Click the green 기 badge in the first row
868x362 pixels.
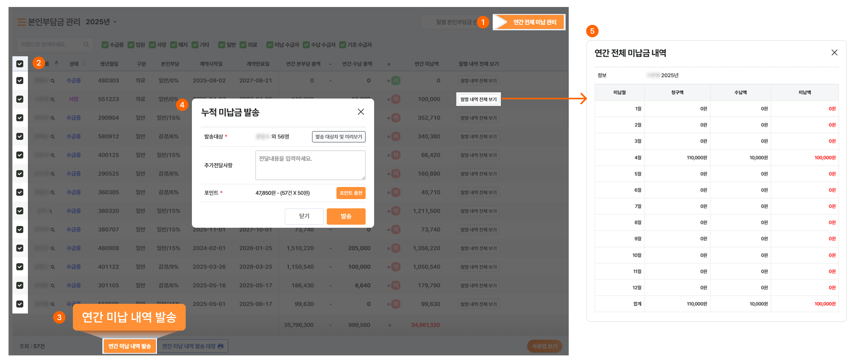coord(396,81)
